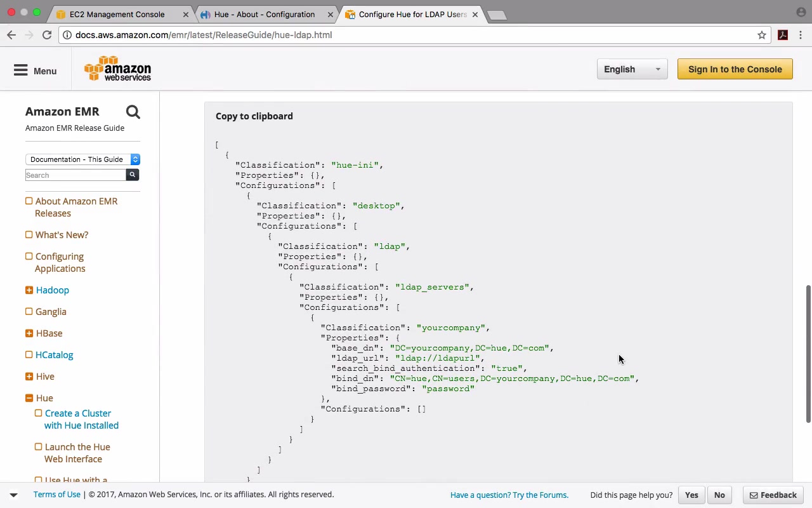Viewport: 812px width, 508px height.
Task: Click the "desktop" classification value
Action: point(376,206)
